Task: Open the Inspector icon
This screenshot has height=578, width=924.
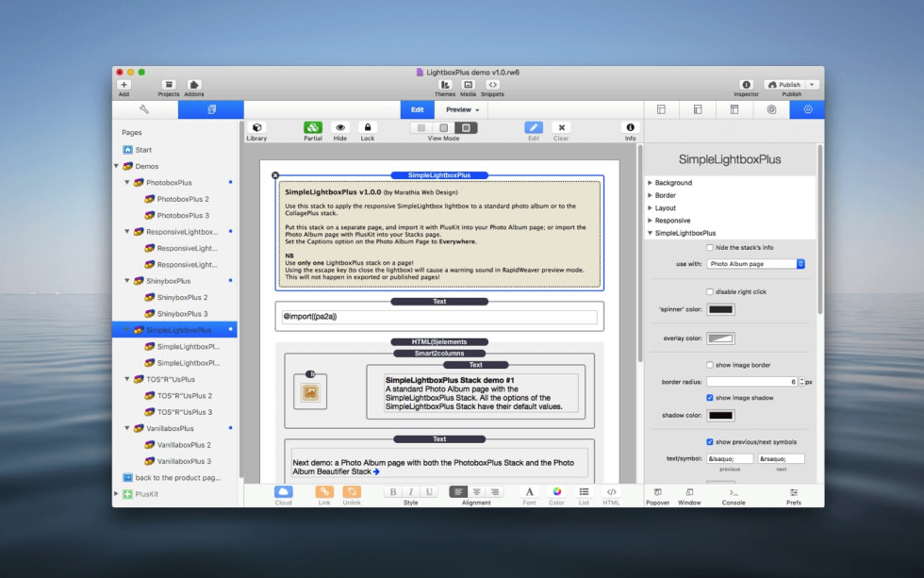Action: 746,85
